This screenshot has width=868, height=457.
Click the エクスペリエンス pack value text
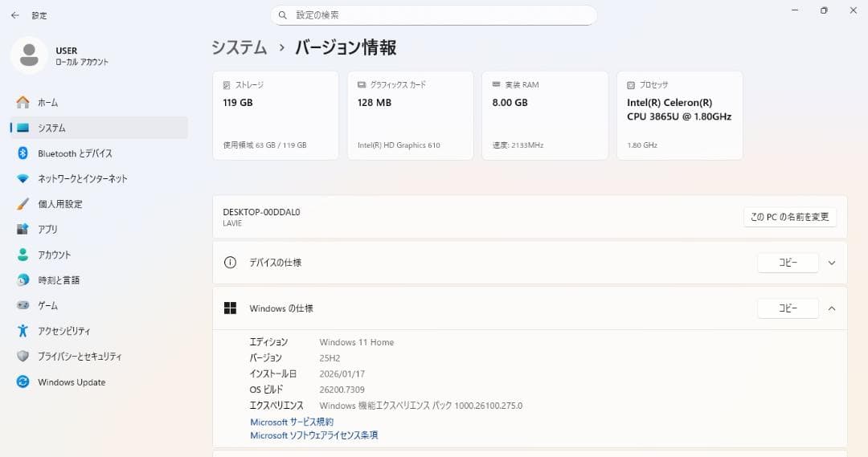coord(420,406)
